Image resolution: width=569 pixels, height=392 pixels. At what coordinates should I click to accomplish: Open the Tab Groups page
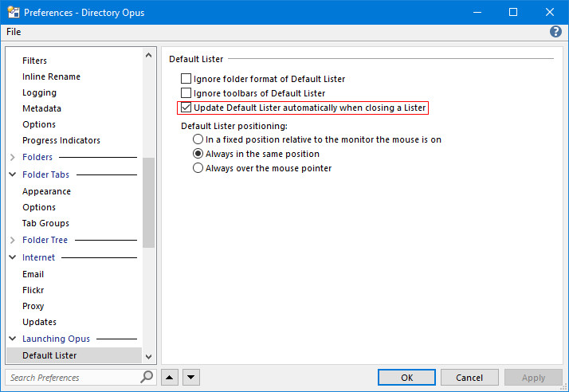coord(45,223)
